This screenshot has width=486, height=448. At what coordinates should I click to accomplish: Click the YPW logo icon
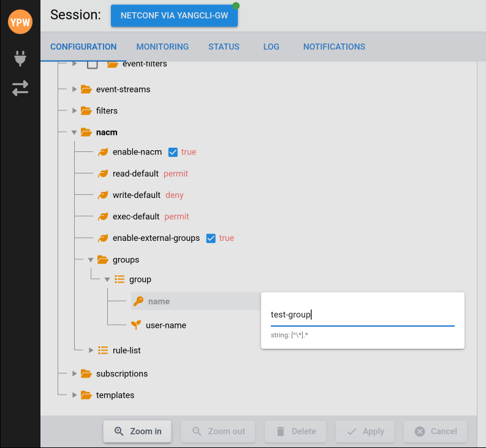[20, 22]
